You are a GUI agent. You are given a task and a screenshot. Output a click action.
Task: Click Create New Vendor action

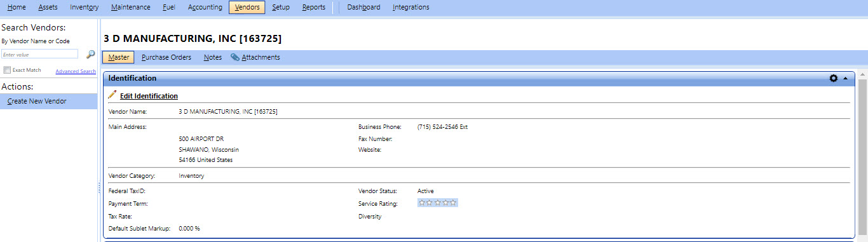pyautogui.click(x=49, y=101)
